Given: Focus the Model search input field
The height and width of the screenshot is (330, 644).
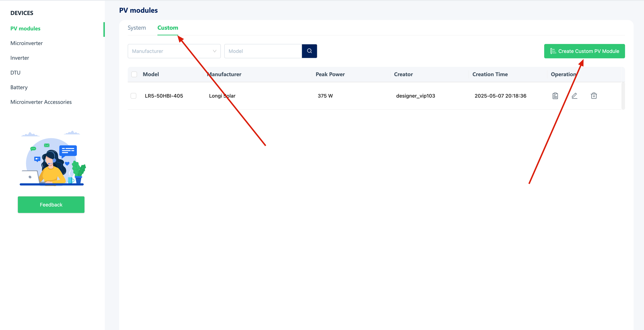Looking at the screenshot, I should pyautogui.click(x=263, y=51).
